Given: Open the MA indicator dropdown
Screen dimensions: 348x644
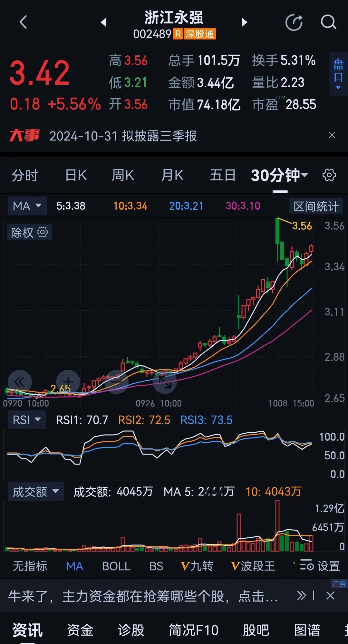Looking at the screenshot, I should pos(27,206).
